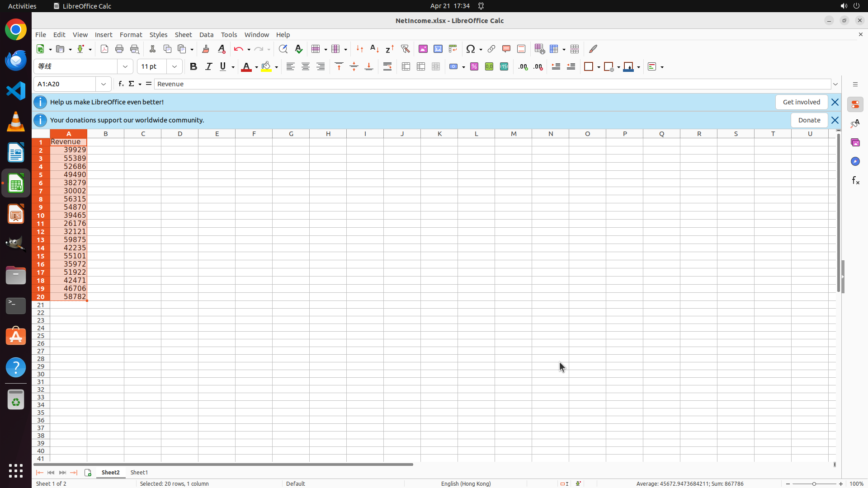Click the zoom slider in status bar
Viewport: 868px width, 488px height.
point(814,483)
